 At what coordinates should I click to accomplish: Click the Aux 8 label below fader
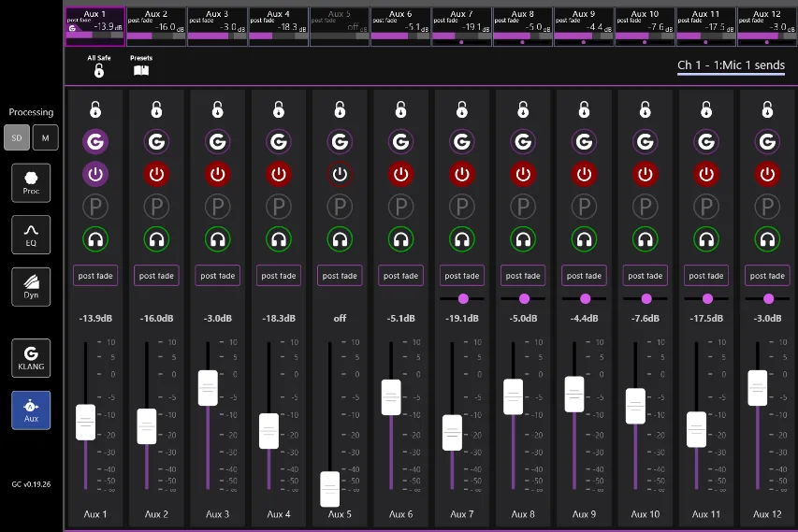[x=523, y=514]
